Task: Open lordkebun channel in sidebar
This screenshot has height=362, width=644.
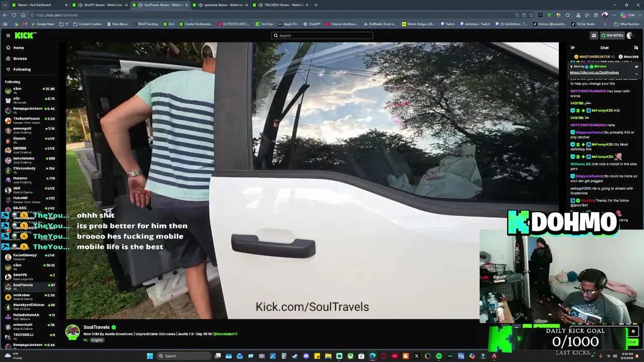Action: (30, 297)
